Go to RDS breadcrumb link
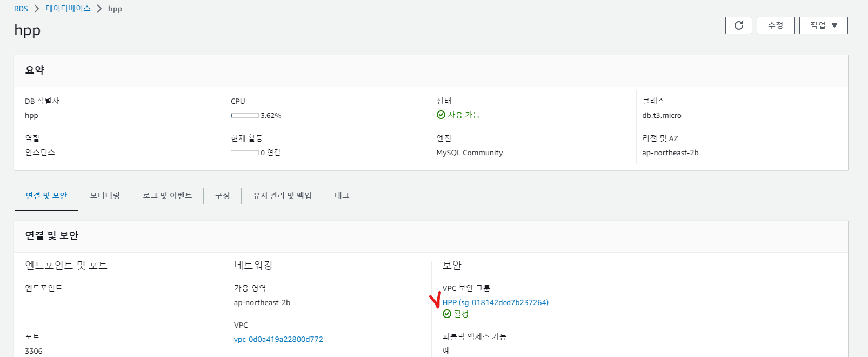Screen dimensions: 868x357 21,9
